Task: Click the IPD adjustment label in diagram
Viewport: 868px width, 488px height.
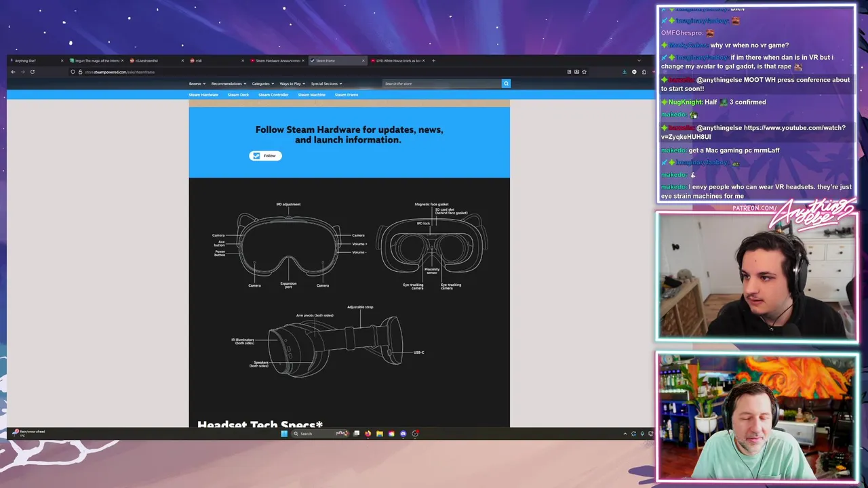Action: (x=288, y=204)
